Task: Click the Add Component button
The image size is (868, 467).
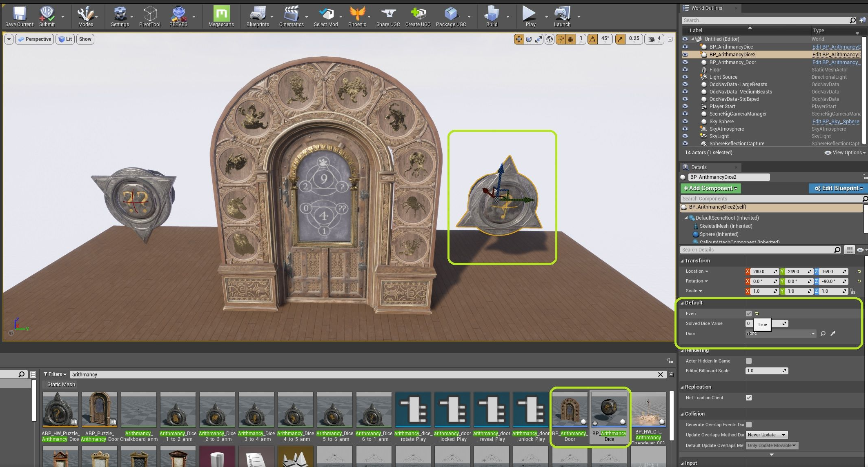Action: click(710, 188)
